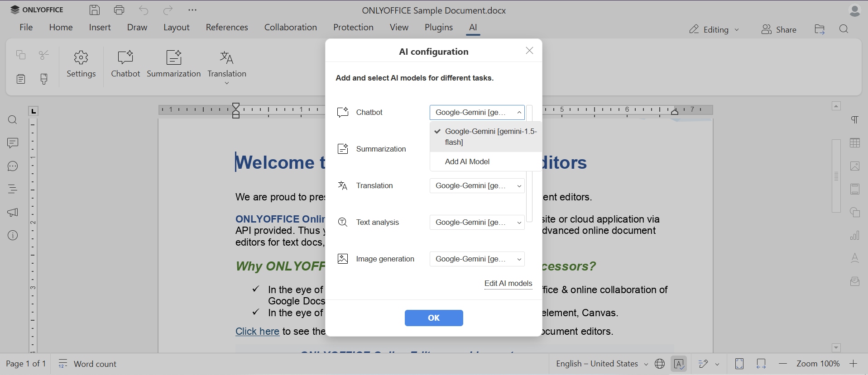Run the Summarization tool
The image size is (868, 375).
[174, 64]
